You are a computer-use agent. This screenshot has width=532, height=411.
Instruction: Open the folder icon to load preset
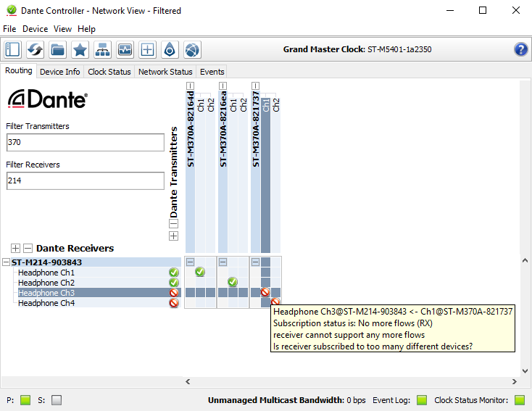click(57, 49)
